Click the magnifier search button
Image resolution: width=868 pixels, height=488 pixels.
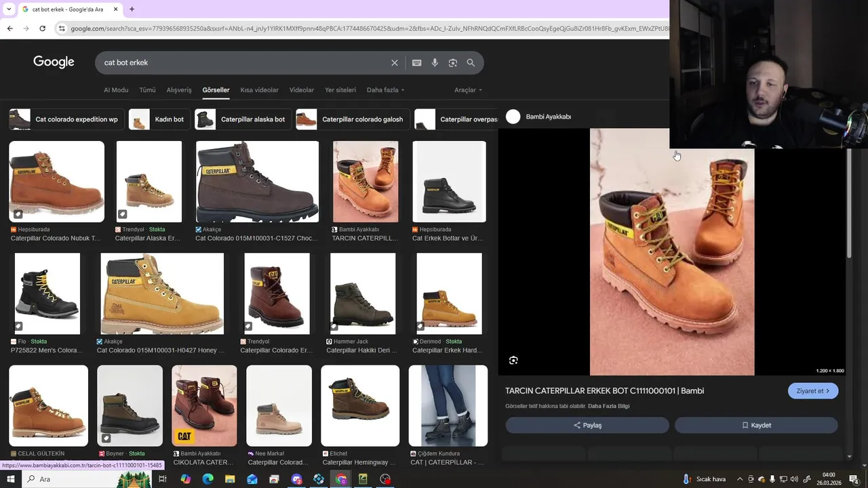471,62
